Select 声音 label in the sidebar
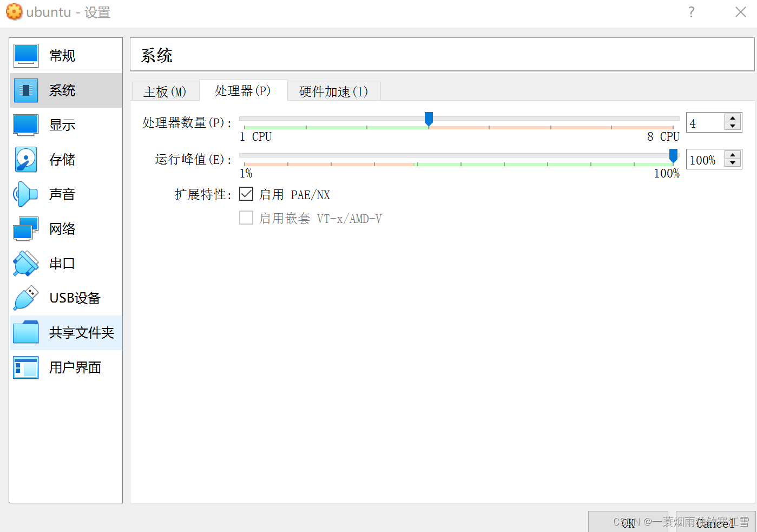The height and width of the screenshot is (532, 757). (62, 194)
